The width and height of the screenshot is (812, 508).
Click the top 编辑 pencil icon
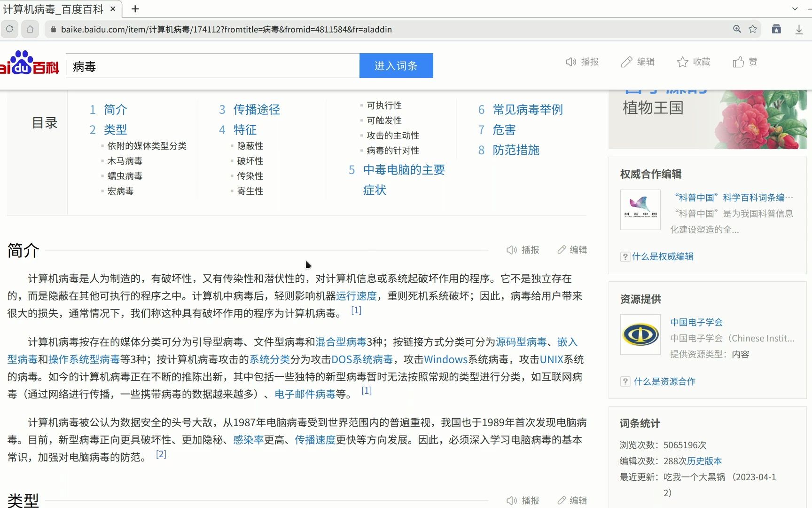pos(638,62)
